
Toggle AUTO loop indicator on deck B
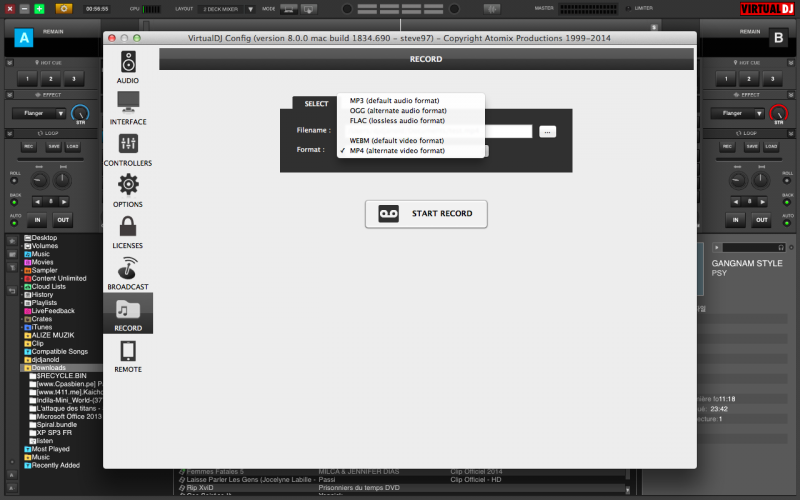[787, 223]
